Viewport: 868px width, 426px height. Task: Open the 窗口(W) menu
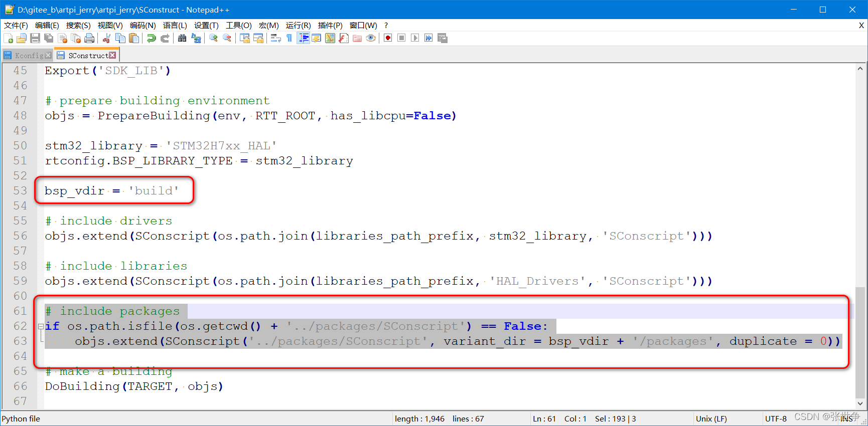(363, 25)
